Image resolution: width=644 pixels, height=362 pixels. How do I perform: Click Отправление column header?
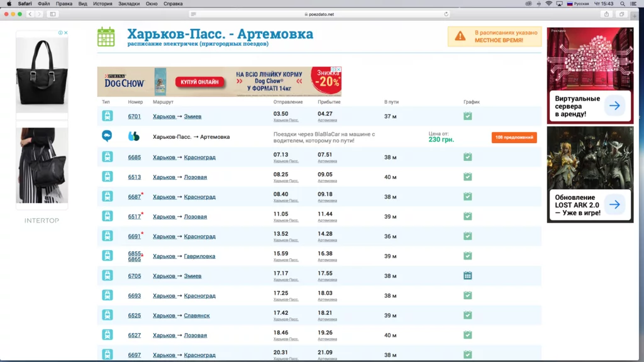pyautogui.click(x=288, y=102)
